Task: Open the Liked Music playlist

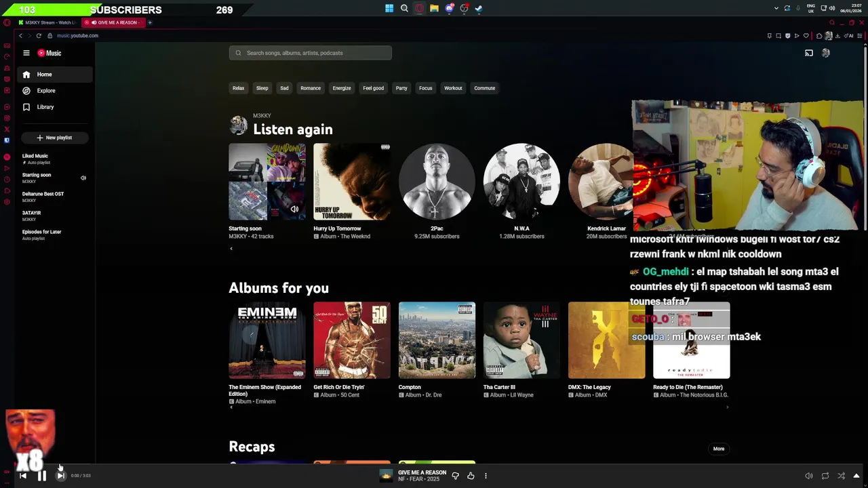Action: pyautogui.click(x=55, y=159)
